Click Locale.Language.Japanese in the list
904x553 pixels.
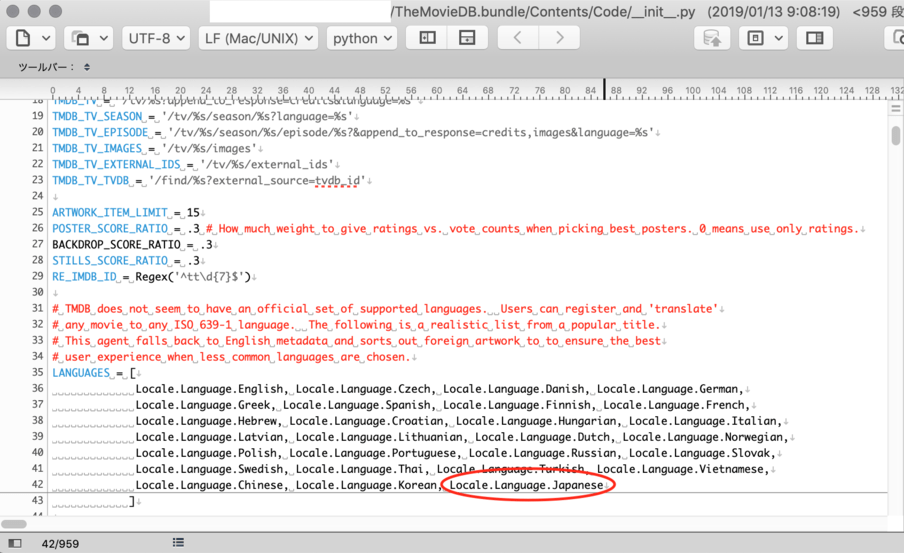tap(526, 486)
